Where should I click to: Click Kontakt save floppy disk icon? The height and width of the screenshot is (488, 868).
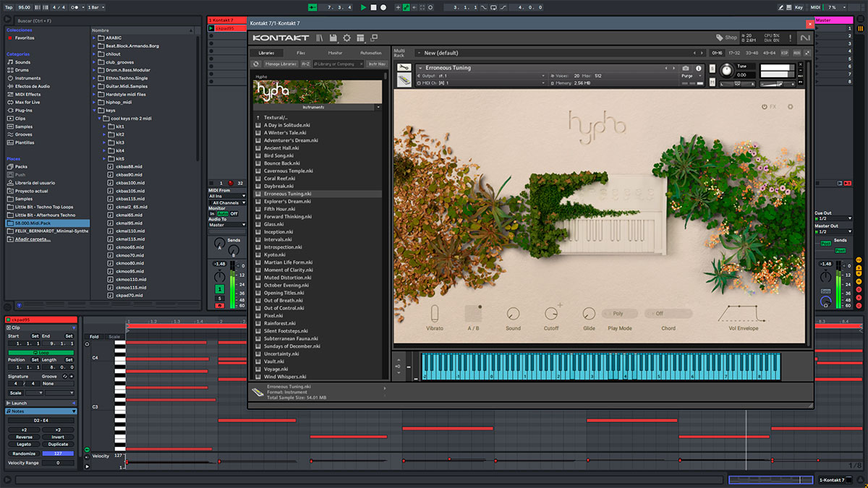point(333,38)
